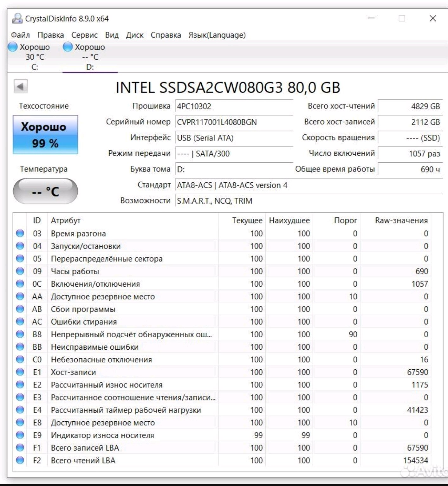The height and width of the screenshot is (486, 448).
Task: Click the status orb for attribute AC
Action: point(20,321)
